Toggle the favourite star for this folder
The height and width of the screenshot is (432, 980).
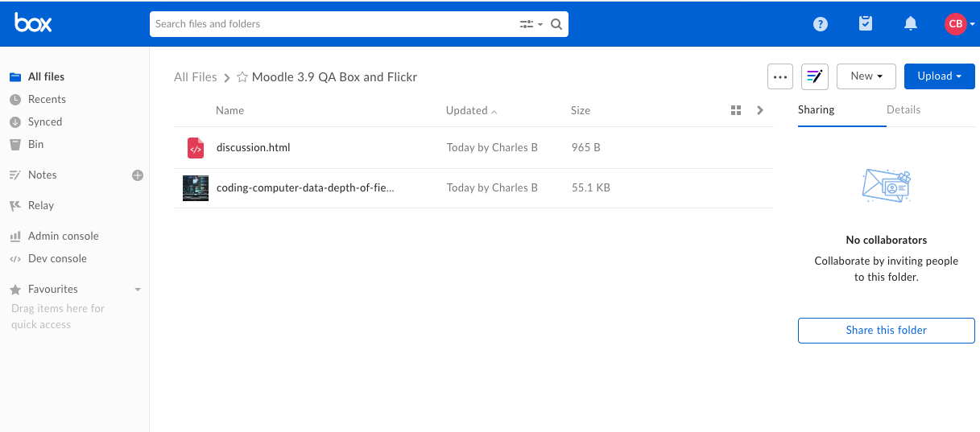pyautogui.click(x=242, y=77)
